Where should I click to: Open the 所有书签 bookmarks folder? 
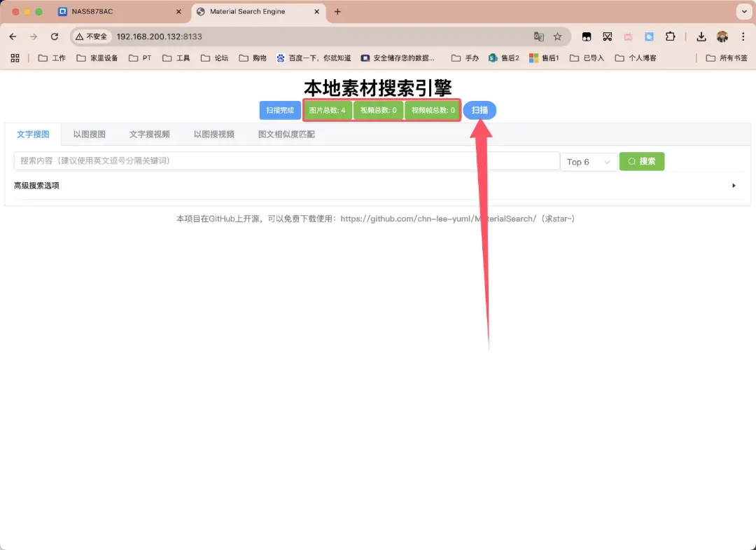727,58
